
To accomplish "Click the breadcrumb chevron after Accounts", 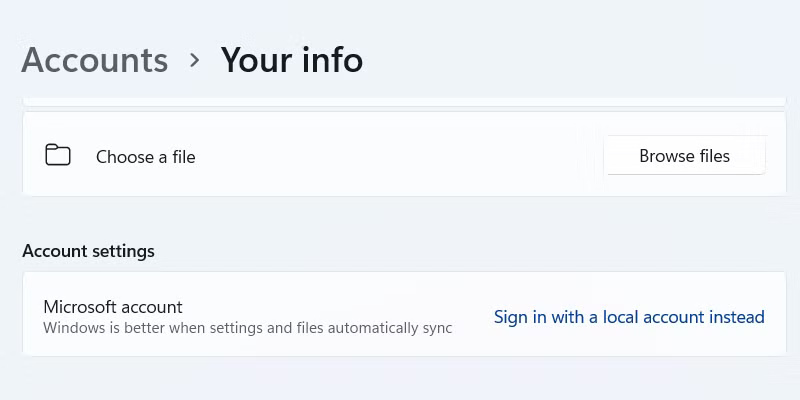I will [195, 60].
